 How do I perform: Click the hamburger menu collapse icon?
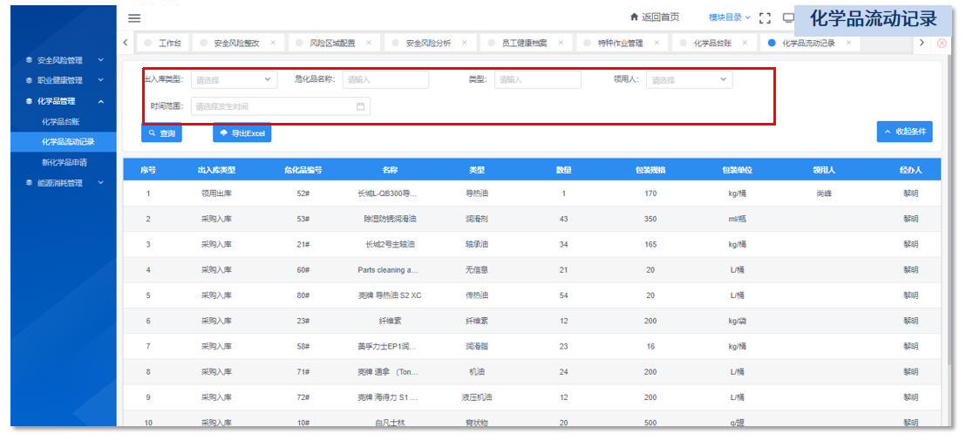pos(133,17)
